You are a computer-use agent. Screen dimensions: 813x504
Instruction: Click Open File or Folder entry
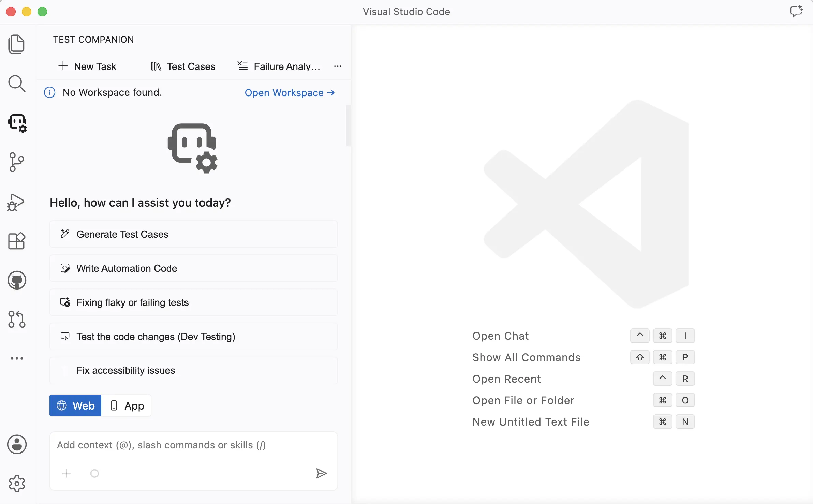pos(523,400)
